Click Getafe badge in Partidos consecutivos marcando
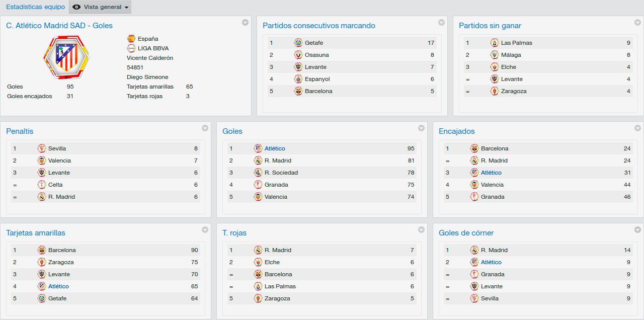Image resolution: width=644 pixels, height=320 pixels. coord(298,43)
